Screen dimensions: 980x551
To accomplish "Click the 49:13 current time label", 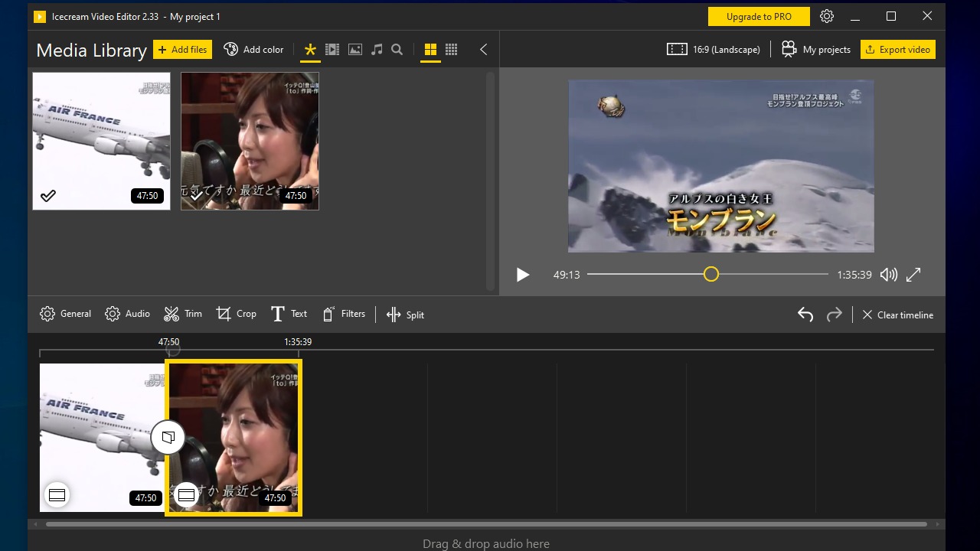I will pyautogui.click(x=567, y=275).
